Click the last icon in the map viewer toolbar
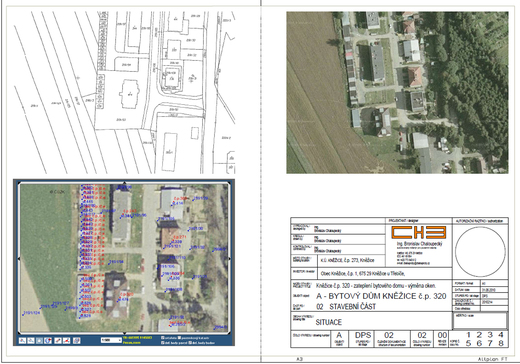This screenshot has height=364, width=520. click(x=76, y=341)
